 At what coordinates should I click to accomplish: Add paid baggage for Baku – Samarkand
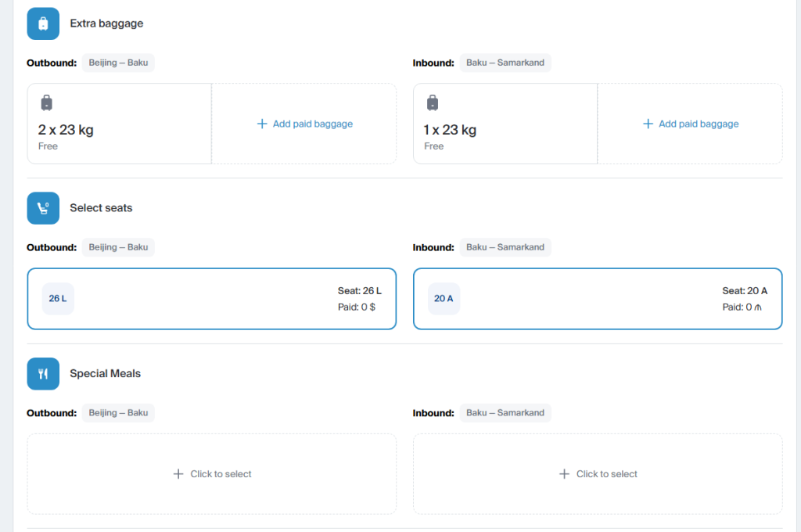pyautogui.click(x=690, y=124)
